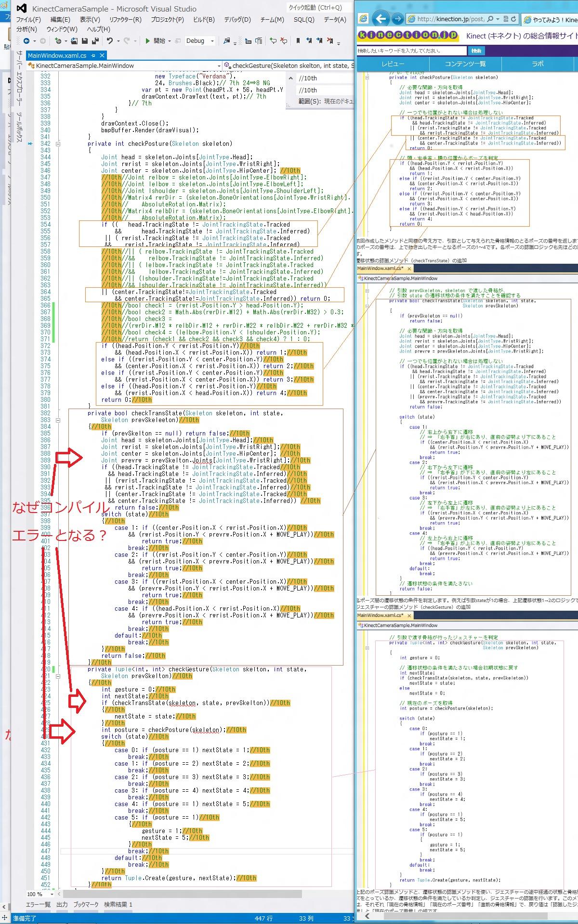Click the Find in Files toolbar icon
Image resolution: width=578 pixels, height=924 pixels.
click(x=226, y=41)
